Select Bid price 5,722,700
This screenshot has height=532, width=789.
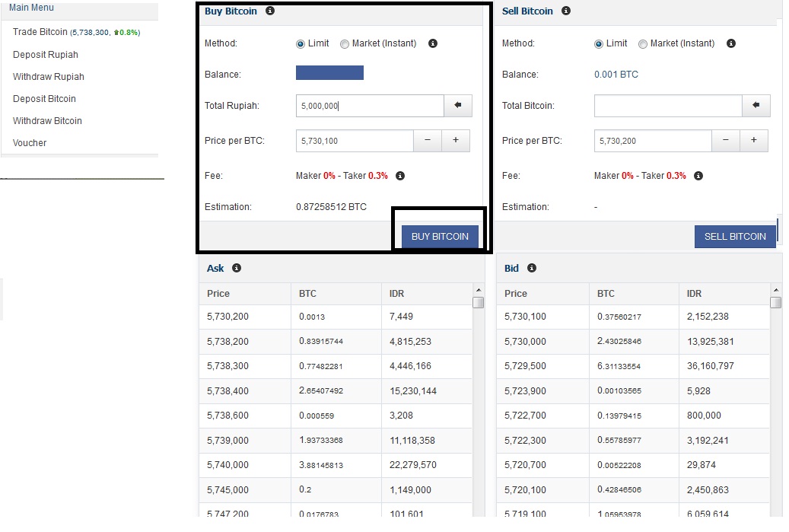coord(525,416)
